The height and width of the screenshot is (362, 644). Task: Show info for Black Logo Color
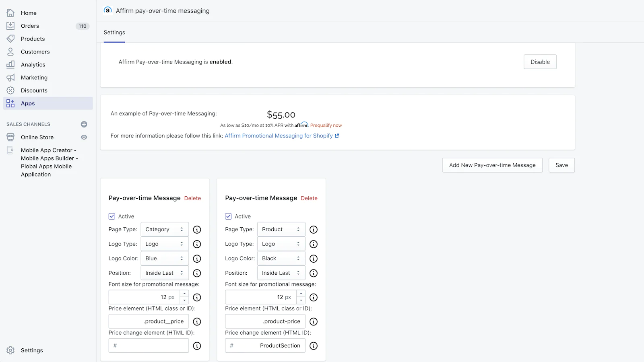[x=314, y=259]
